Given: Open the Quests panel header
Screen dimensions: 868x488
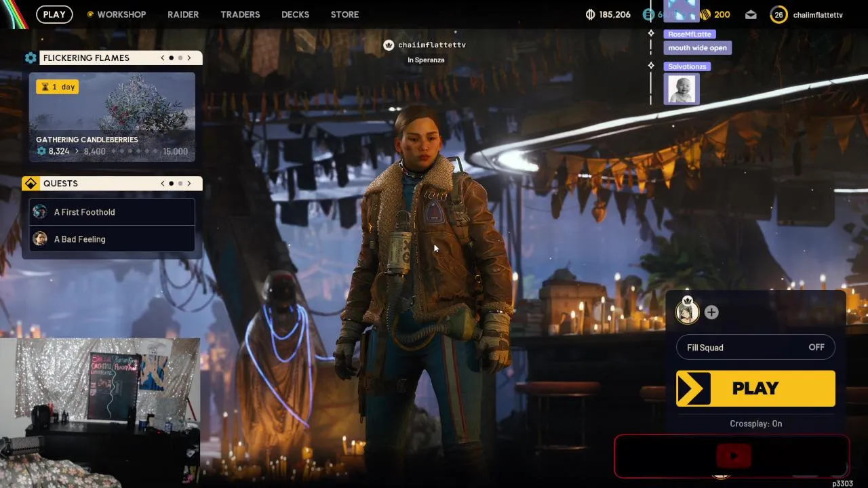Looking at the screenshot, I should click(x=121, y=183).
